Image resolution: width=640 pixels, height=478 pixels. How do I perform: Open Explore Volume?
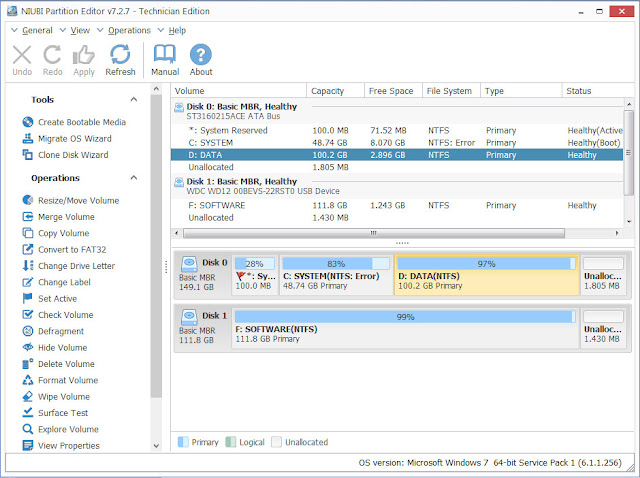[60, 429]
